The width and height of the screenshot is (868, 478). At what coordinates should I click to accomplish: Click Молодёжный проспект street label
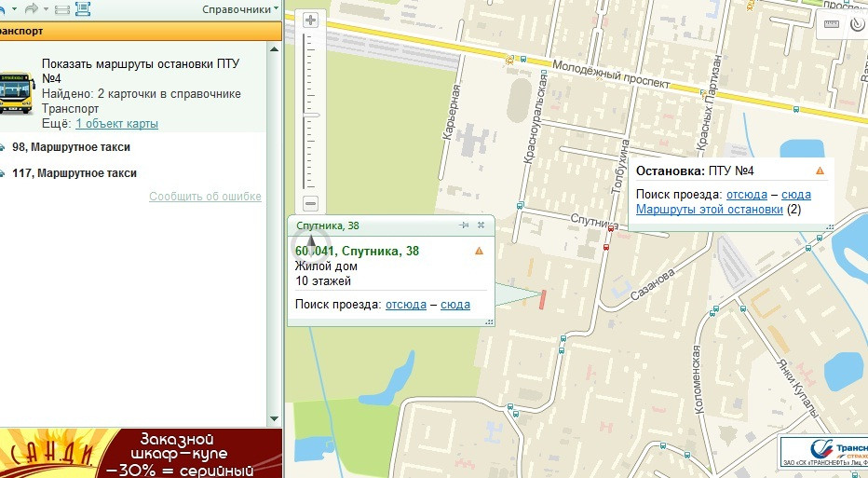611,75
